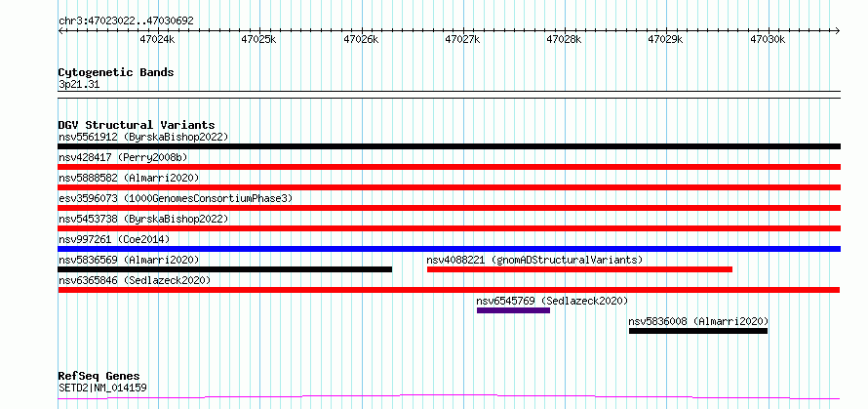Click the Cytogenetic Bands track title

pyautogui.click(x=116, y=72)
